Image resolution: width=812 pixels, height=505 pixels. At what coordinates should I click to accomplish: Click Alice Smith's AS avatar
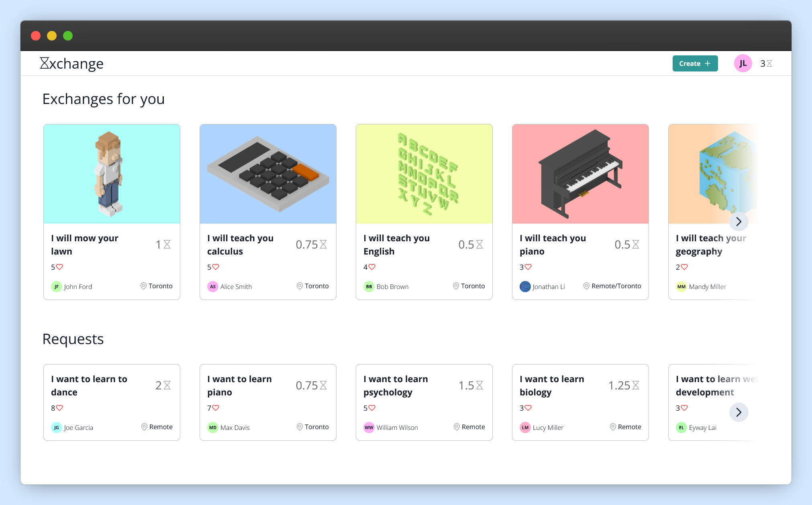click(212, 287)
